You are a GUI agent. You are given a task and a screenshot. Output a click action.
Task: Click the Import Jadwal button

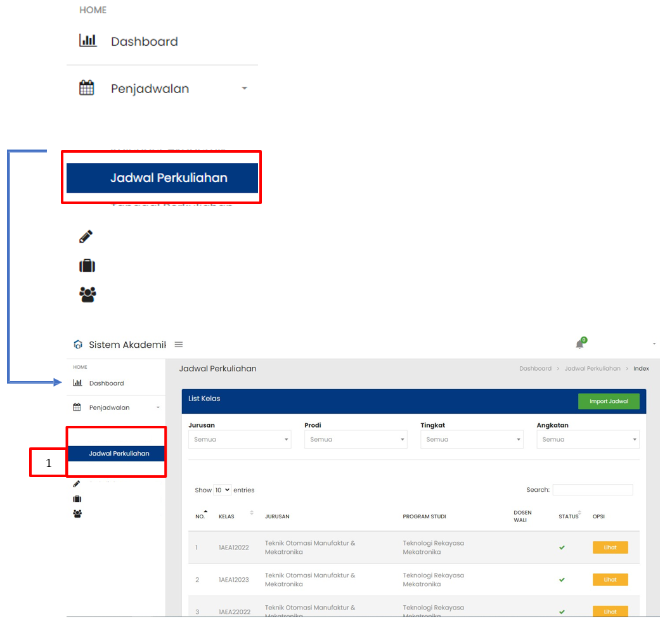[609, 401]
